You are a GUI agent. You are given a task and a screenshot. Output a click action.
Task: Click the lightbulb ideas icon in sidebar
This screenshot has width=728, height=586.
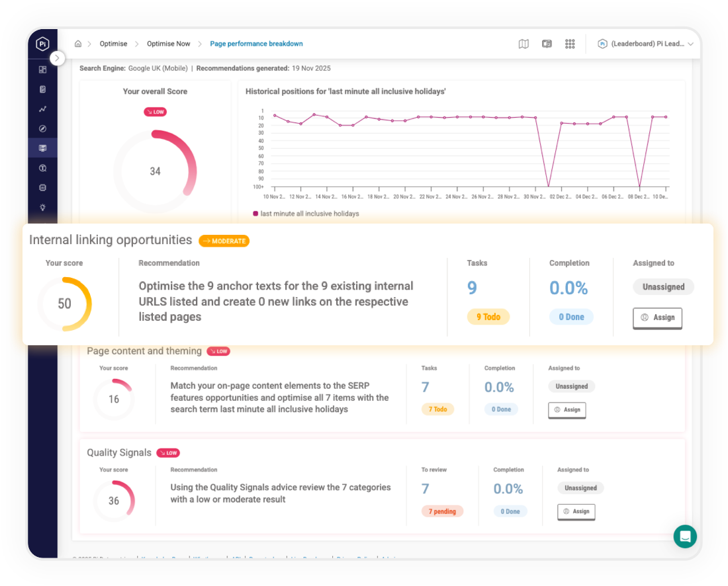click(42, 207)
